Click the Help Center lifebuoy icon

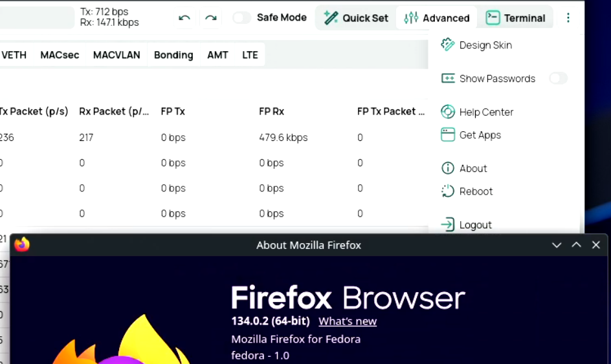[x=448, y=112]
